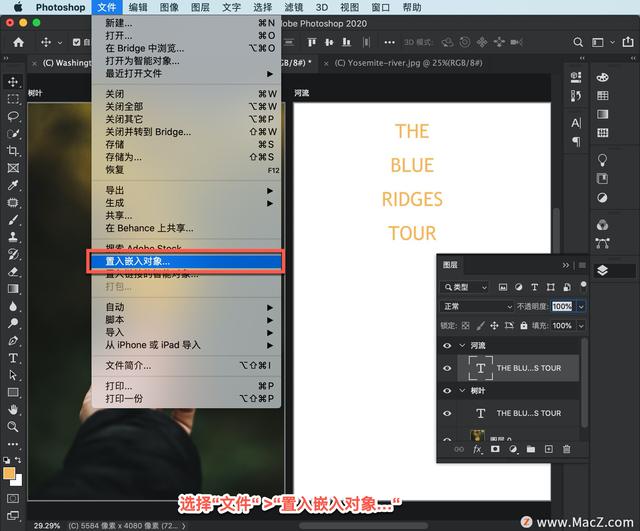Open the 帮助 menu

[x=412, y=7]
